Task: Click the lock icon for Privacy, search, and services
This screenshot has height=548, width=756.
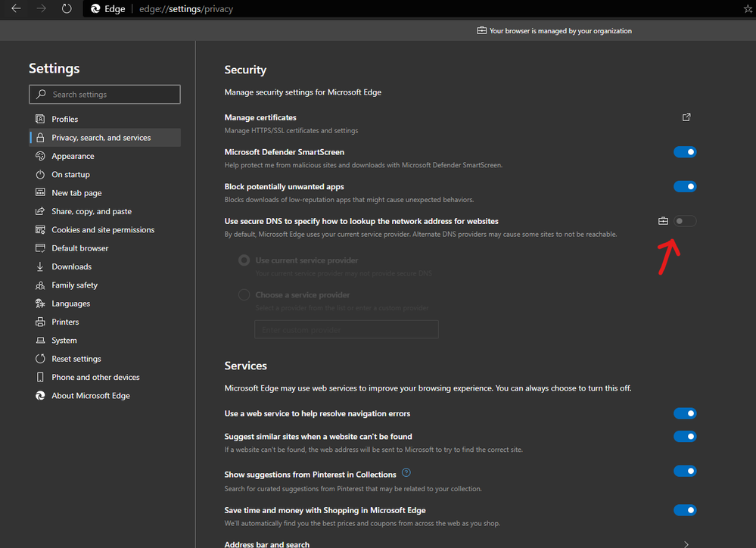Action: 40,138
